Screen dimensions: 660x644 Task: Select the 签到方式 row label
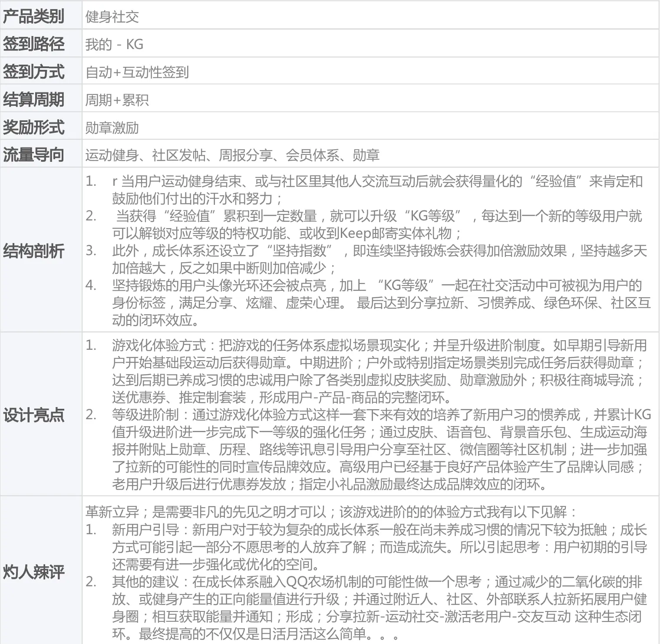41,72
